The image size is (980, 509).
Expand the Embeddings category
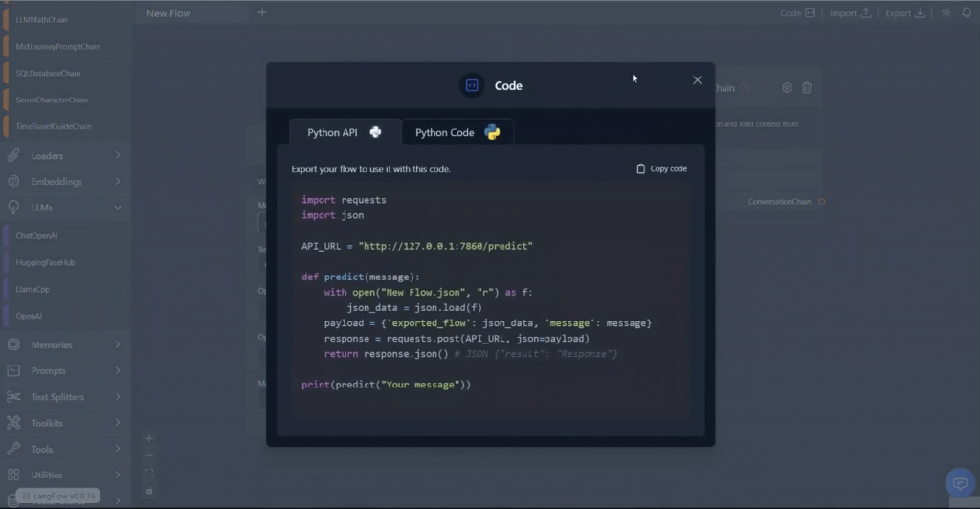[65, 181]
